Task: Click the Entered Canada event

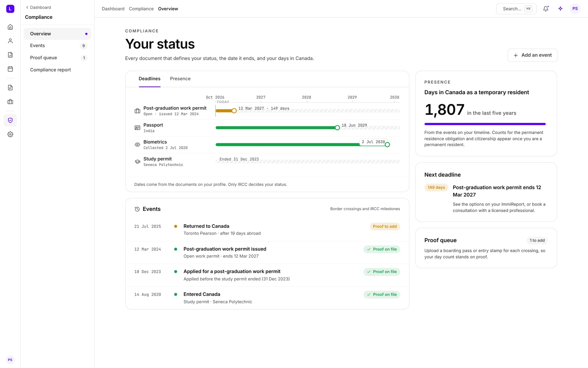Action: 267,298
